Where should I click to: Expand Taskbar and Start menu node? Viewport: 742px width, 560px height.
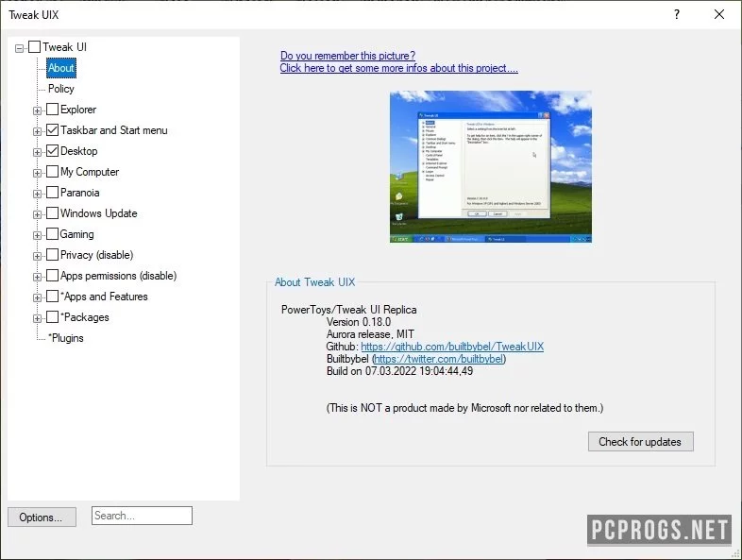click(x=37, y=131)
